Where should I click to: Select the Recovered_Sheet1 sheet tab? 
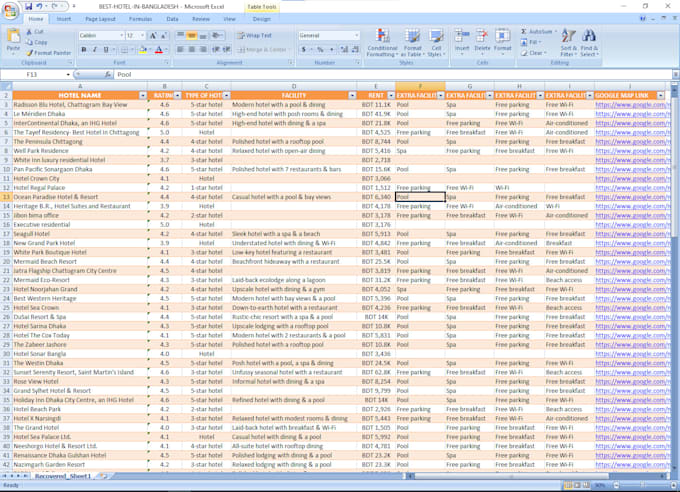click(x=63, y=476)
